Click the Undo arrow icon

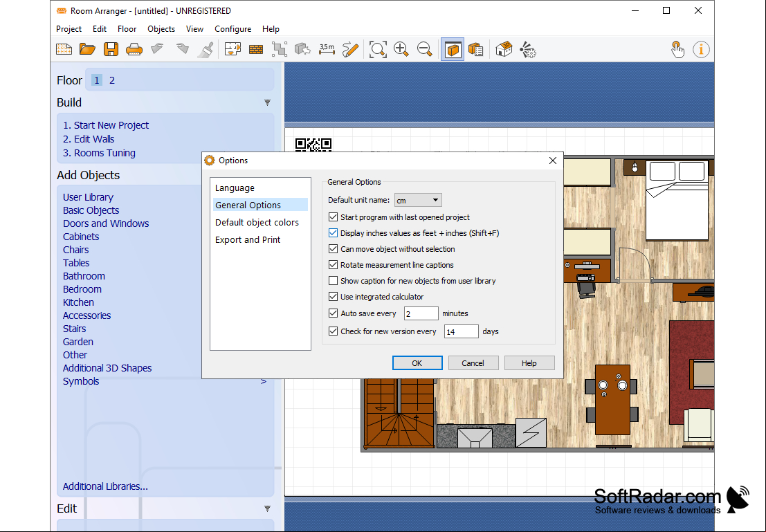click(157, 49)
